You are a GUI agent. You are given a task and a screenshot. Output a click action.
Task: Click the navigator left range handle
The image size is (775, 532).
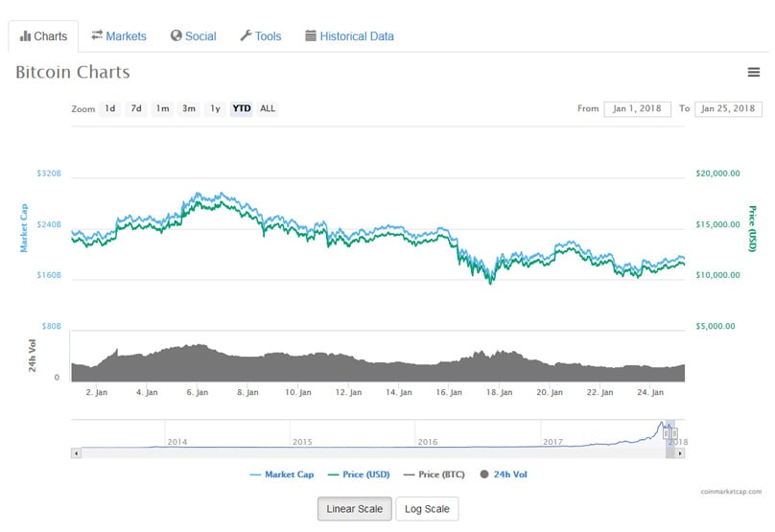tap(667, 433)
